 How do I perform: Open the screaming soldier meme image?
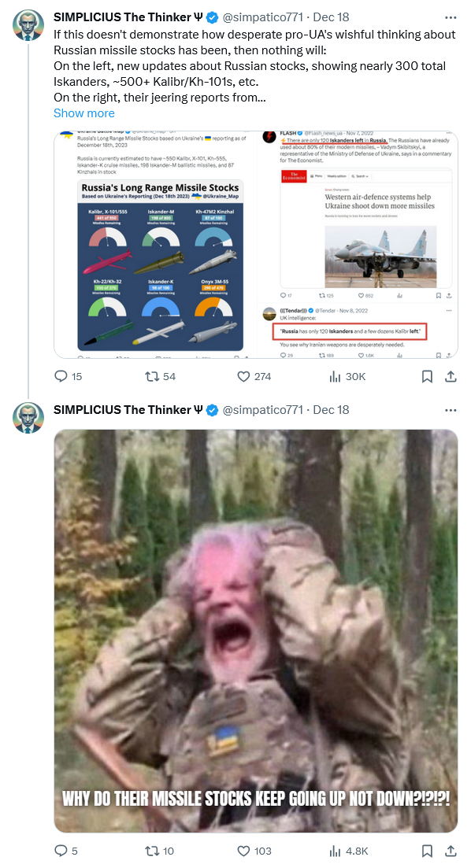[256, 631]
